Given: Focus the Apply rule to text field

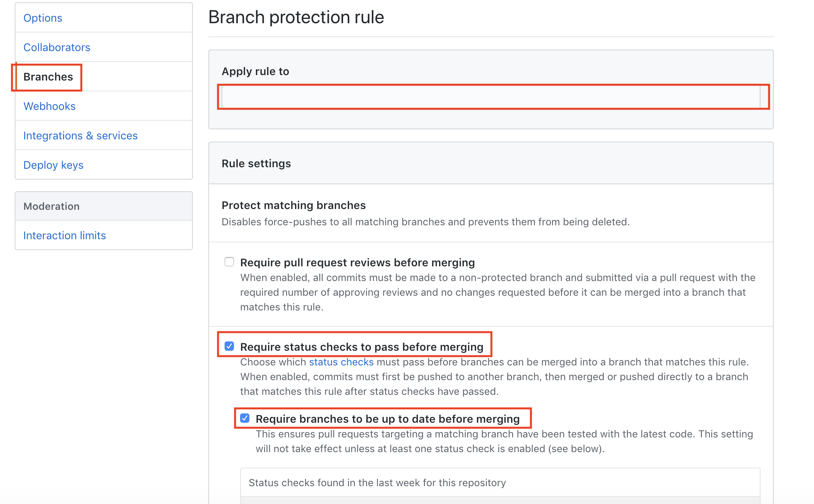Looking at the screenshot, I should coord(491,97).
